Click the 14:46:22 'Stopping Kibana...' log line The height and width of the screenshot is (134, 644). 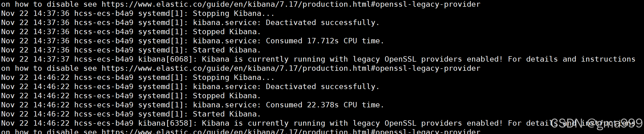pyautogui.click(x=138, y=77)
